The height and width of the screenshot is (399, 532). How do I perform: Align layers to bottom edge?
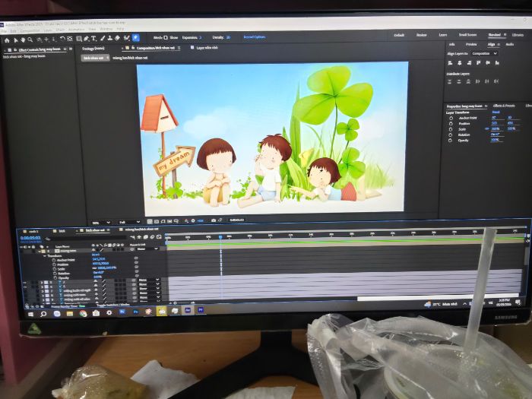coord(497,63)
